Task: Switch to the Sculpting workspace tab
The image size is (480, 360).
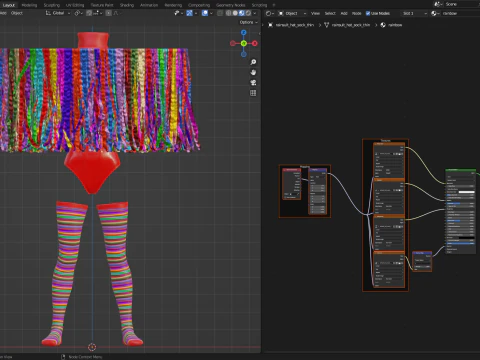Action: (52, 5)
